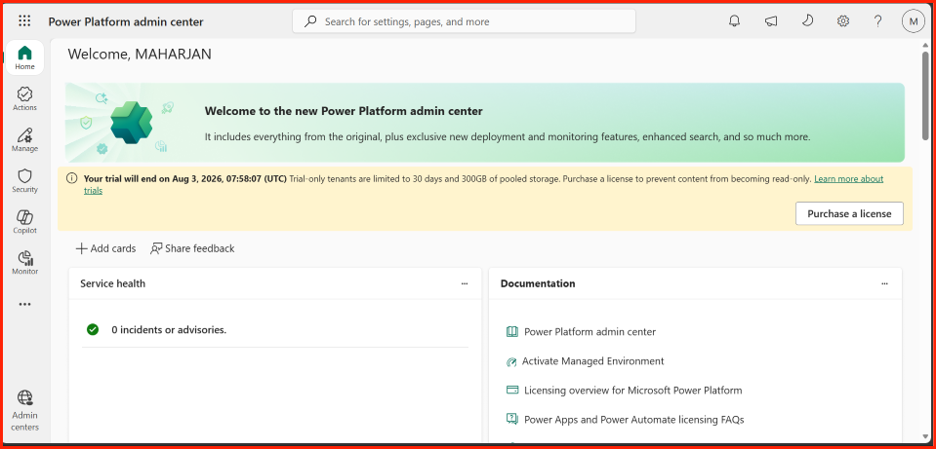
Task: Click Share feedback
Action: tap(192, 248)
